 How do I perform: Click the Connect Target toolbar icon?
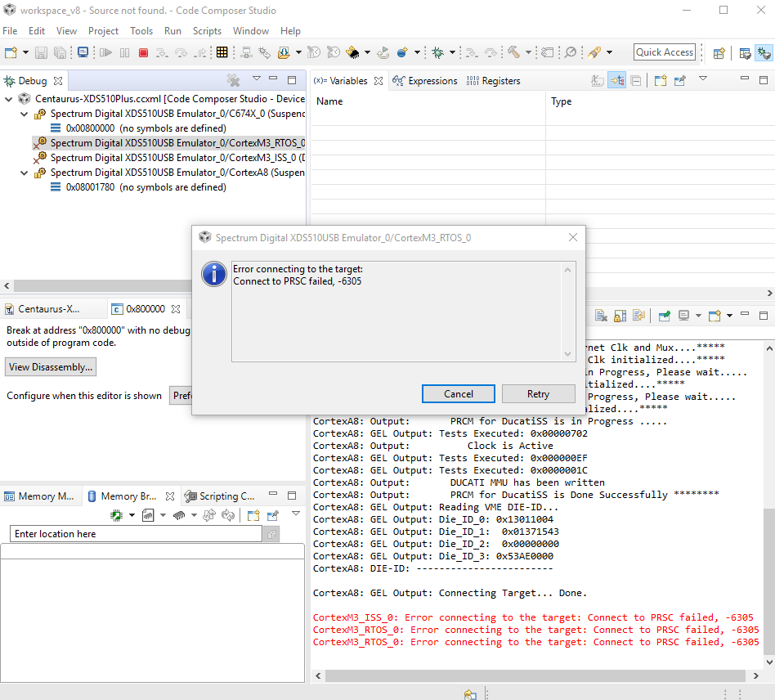tap(245, 52)
